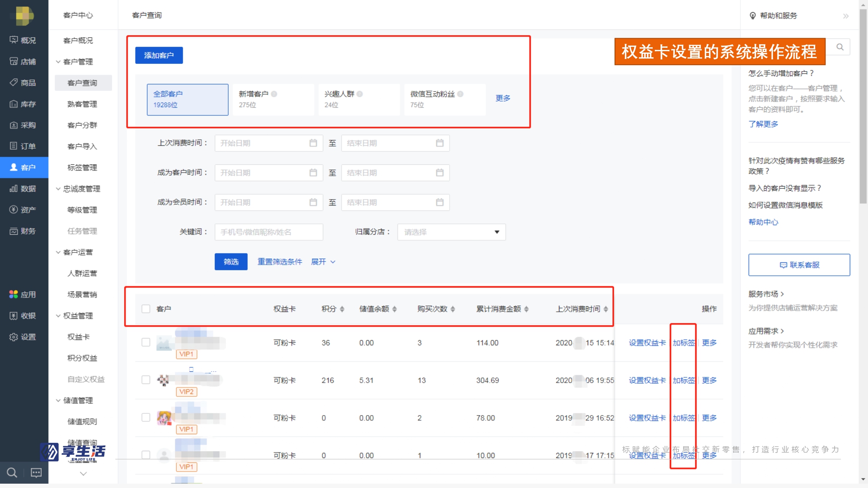Select the 全部客户 segment tab
868x488 pixels.
coord(187,99)
